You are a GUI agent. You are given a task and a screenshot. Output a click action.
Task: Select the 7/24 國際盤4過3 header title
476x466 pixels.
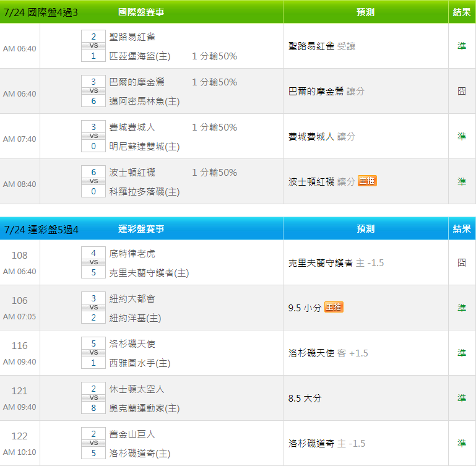[x=41, y=12]
